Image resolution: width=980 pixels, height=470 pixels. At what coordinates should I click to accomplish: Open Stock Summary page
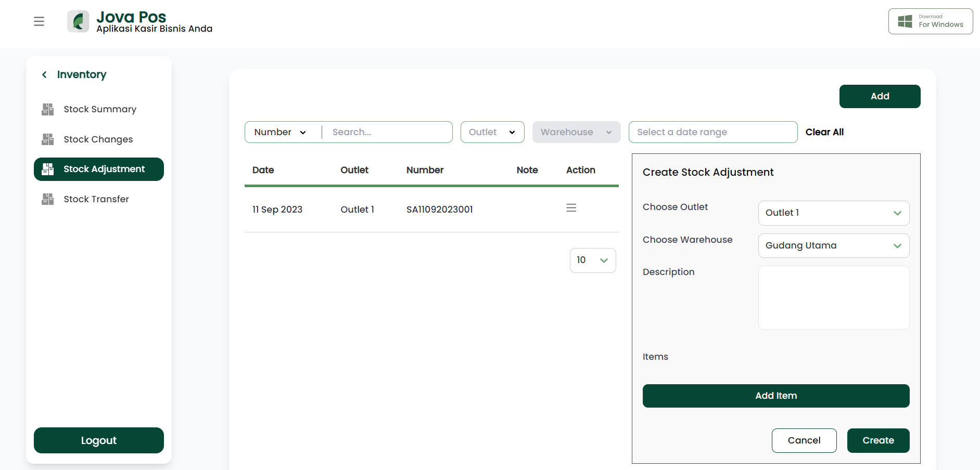click(99, 109)
